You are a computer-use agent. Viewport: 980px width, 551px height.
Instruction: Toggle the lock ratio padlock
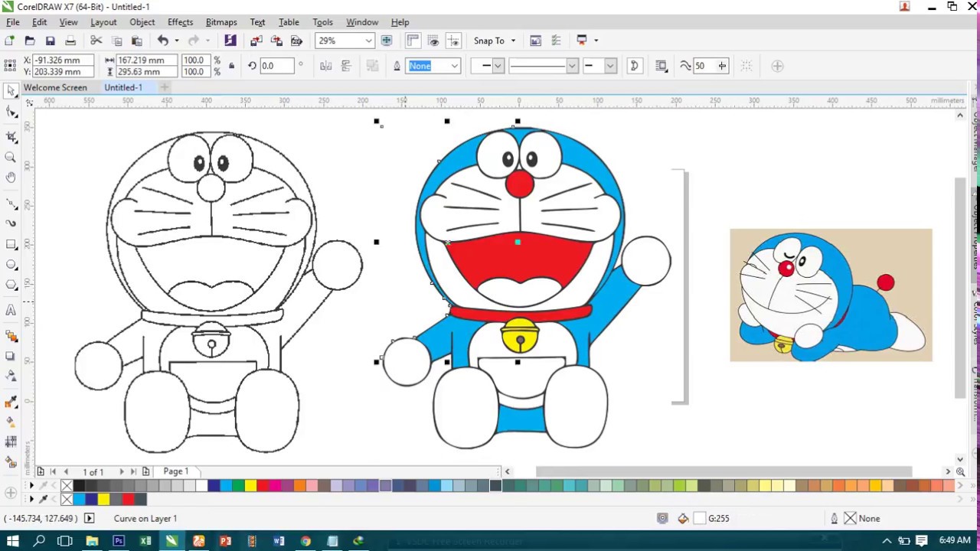pos(231,66)
